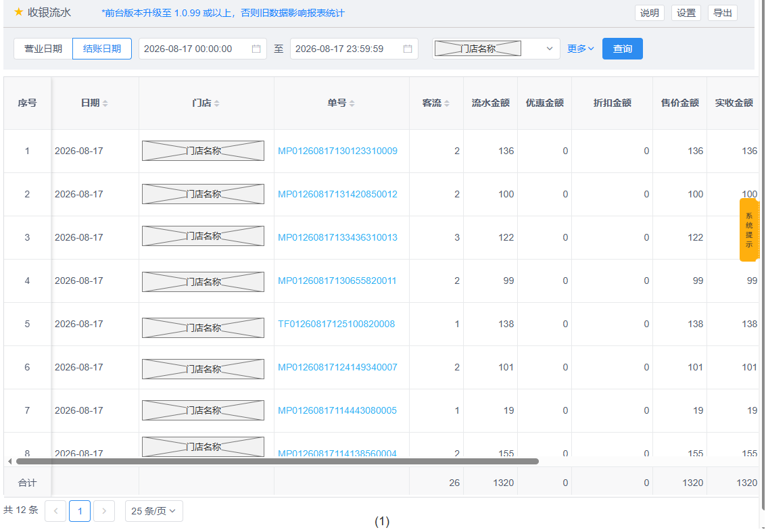The image size is (766, 532).
Task: Click the 导出 export button
Action: coord(723,14)
